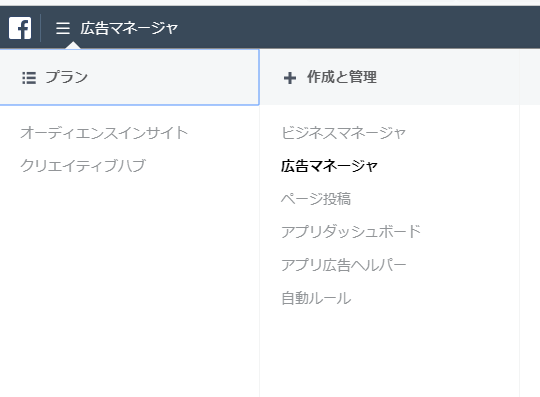Click the プラン list icon
The width and height of the screenshot is (540, 397).
[x=29, y=78]
